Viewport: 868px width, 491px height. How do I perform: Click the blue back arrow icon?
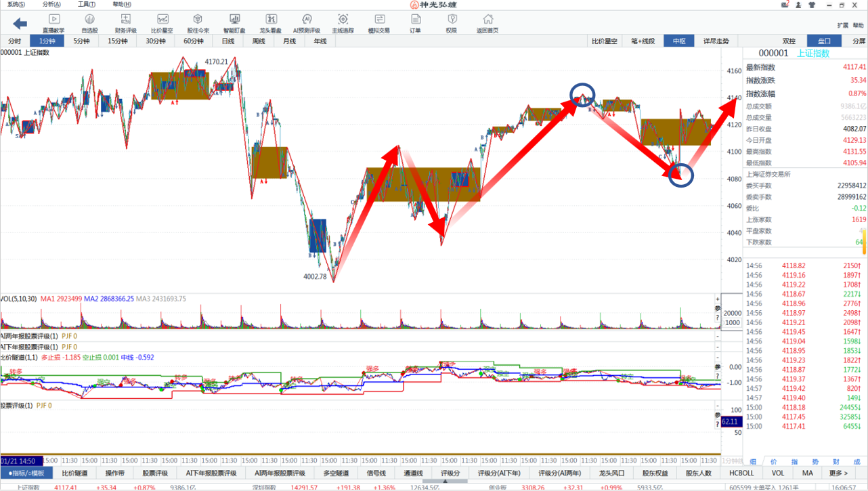pyautogui.click(x=20, y=24)
